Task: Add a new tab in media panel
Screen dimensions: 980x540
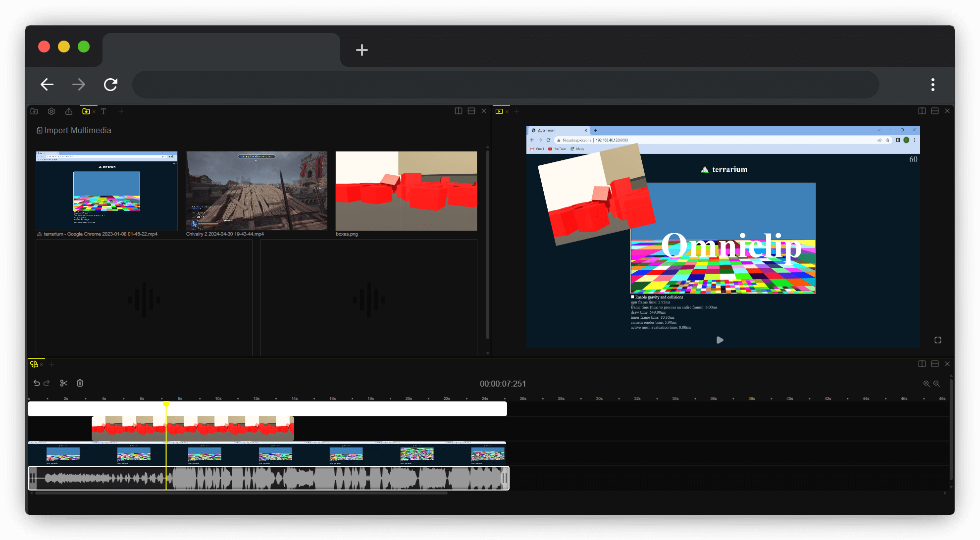Action: pyautogui.click(x=121, y=111)
